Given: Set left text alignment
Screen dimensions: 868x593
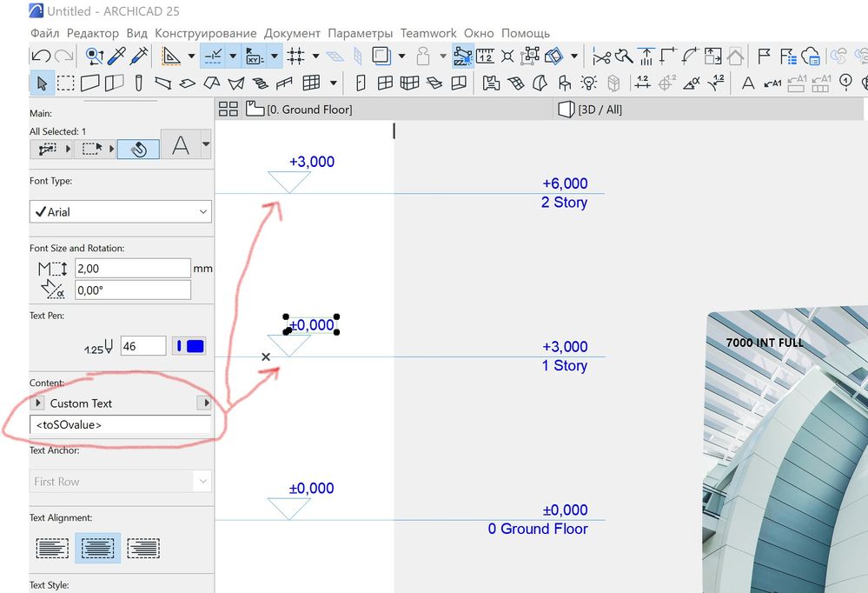Looking at the screenshot, I should click(52, 548).
